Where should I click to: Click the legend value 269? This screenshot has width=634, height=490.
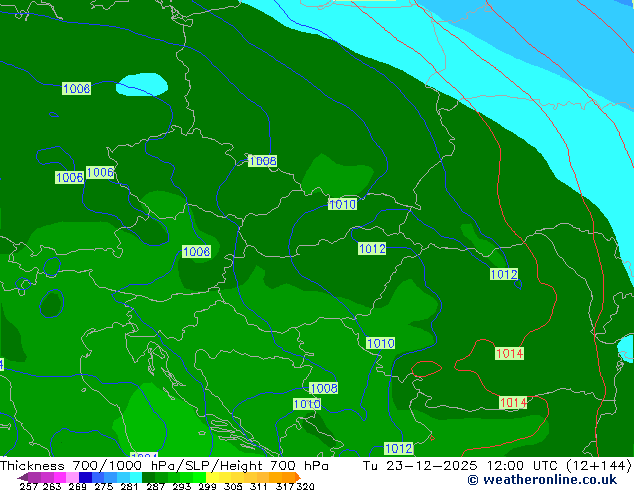[x=78, y=486]
